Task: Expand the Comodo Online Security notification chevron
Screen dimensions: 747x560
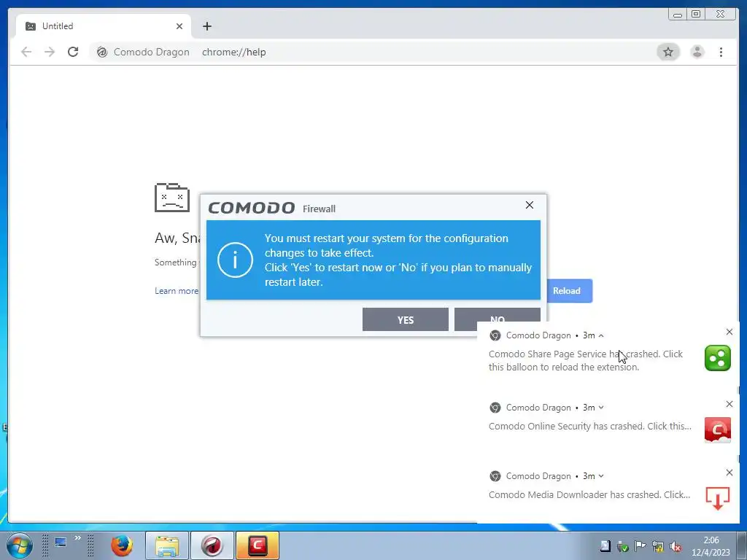Action: click(601, 408)
